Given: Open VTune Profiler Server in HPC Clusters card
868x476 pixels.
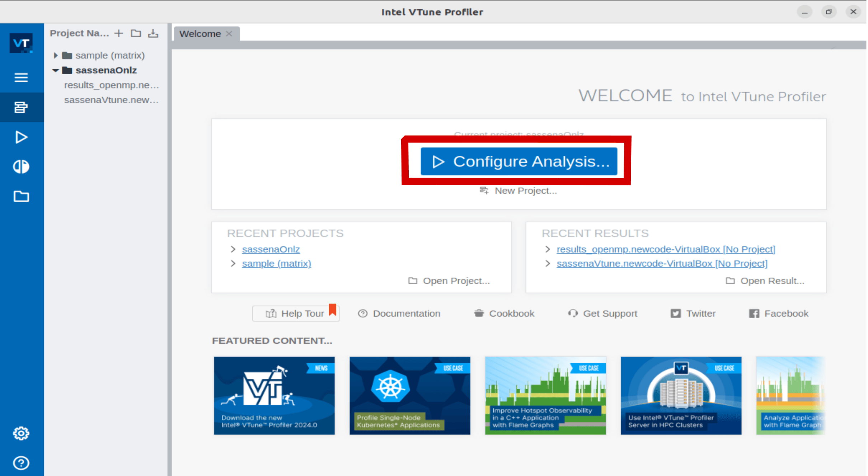Looking at the screenshot, I should [681, 395].
